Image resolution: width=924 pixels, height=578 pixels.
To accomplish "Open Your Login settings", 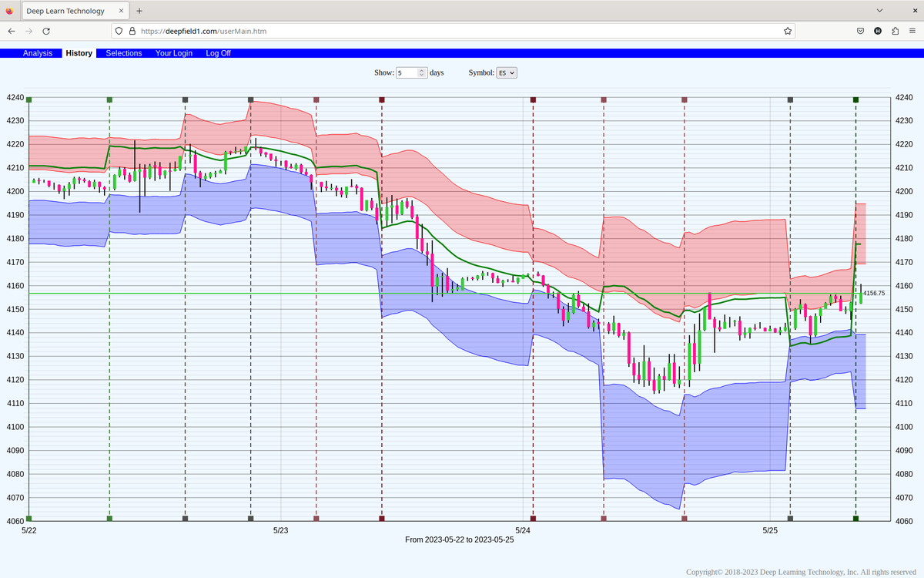I will coord(174,53).
